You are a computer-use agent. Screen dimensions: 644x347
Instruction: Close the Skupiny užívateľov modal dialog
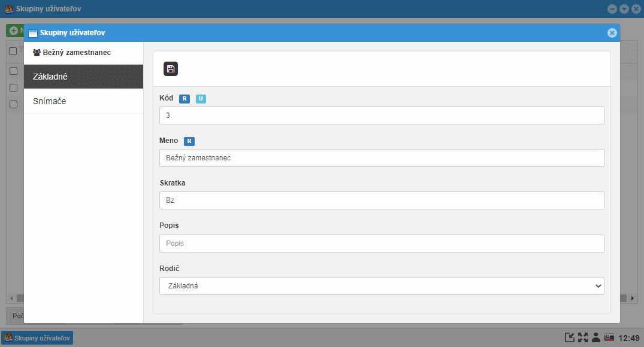point(612,33)
